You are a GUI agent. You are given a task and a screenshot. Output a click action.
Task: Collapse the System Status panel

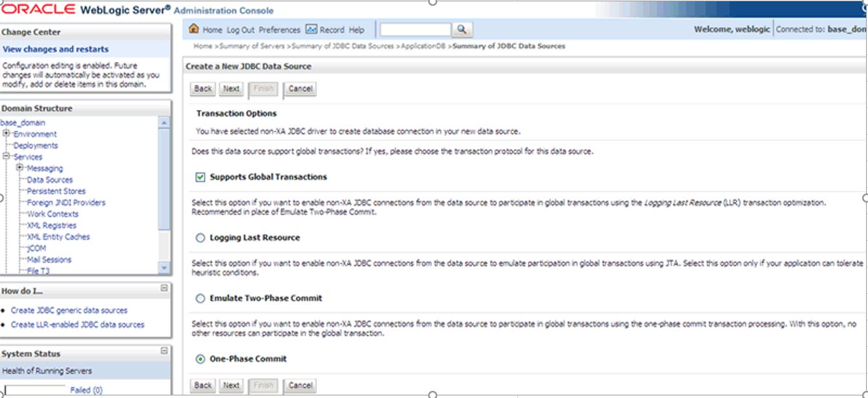[x=164, y=351]
